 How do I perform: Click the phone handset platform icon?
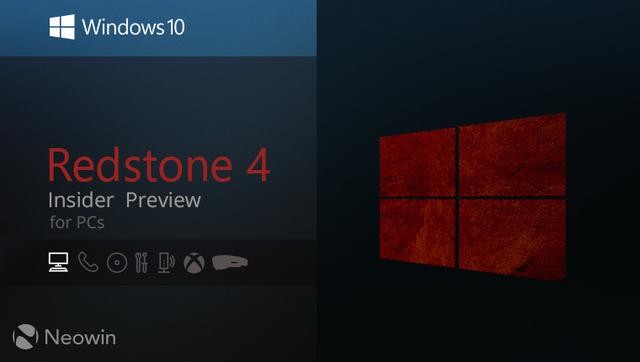pyautogui.click(x=88, y=262)
